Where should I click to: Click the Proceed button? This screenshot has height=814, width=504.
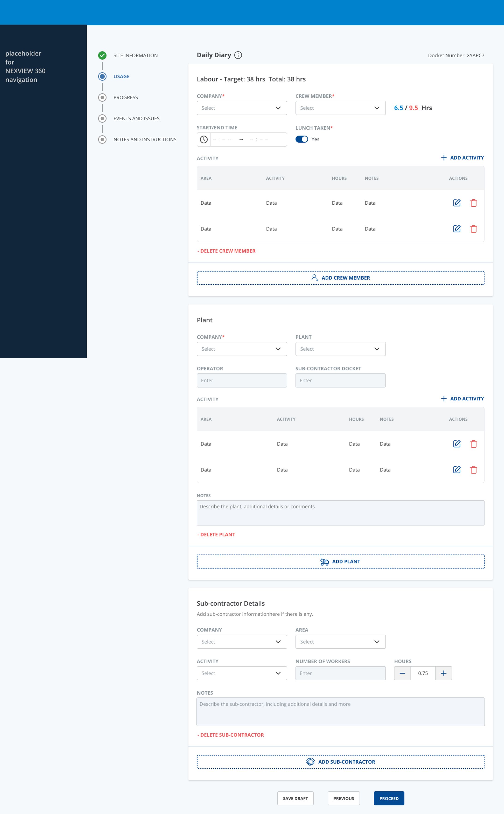coord(389,798)
